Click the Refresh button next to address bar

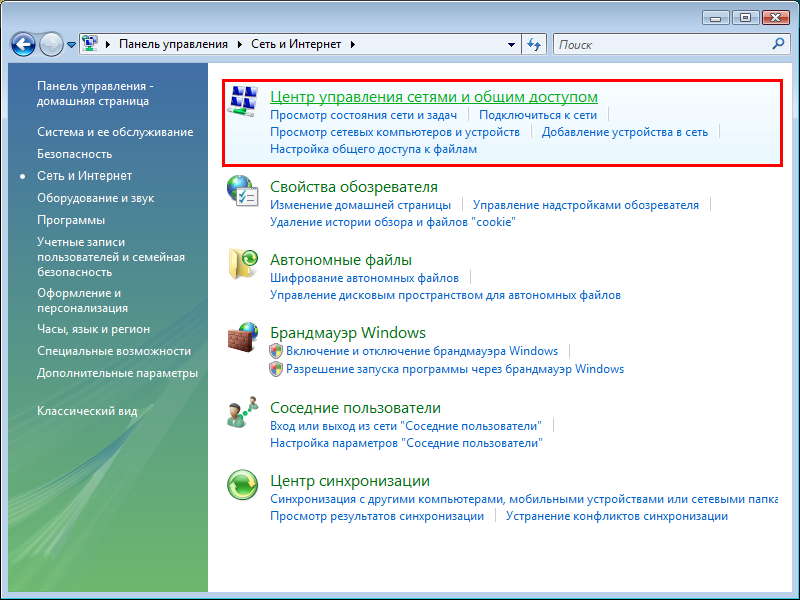click(x=534, y=44)
